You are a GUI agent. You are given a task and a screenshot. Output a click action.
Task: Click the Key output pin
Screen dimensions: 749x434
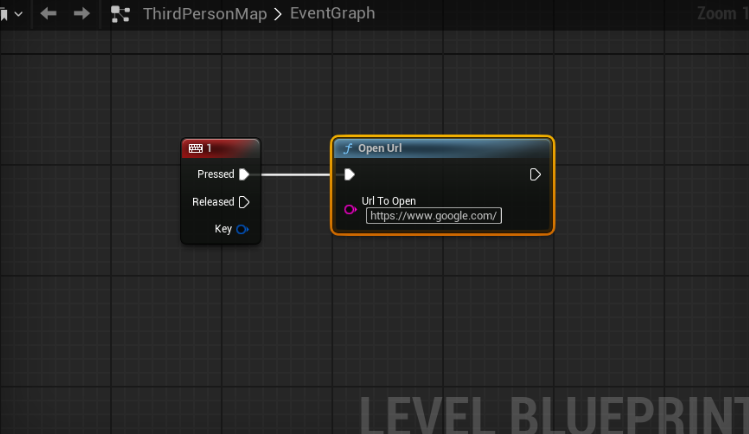point(243,230)
